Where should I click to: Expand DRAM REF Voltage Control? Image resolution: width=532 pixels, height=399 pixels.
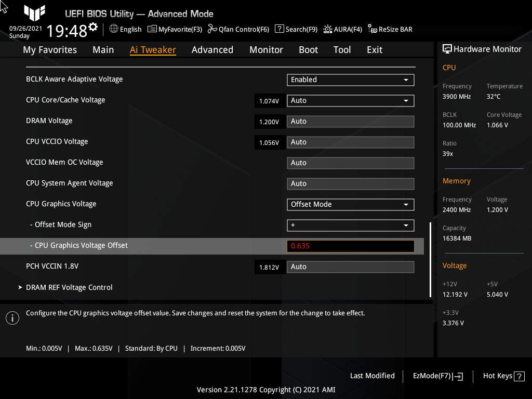point(69,287)
